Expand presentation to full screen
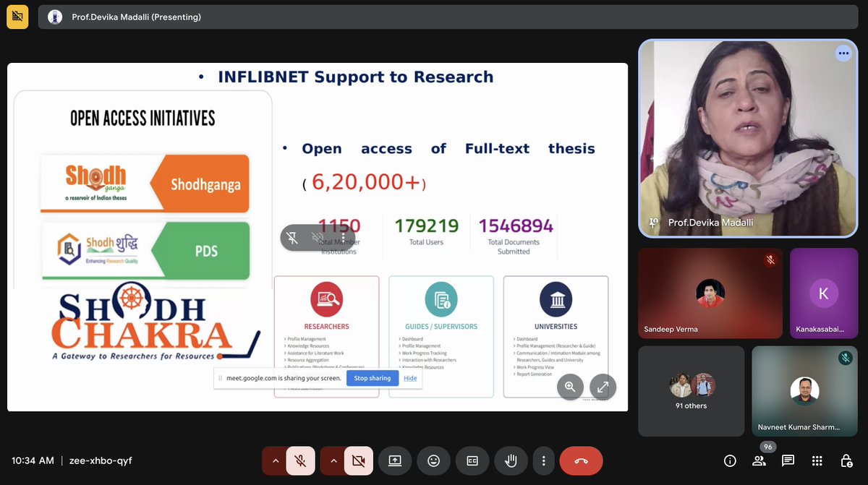This screenshot has width=868, height=485. pos(603,387)
